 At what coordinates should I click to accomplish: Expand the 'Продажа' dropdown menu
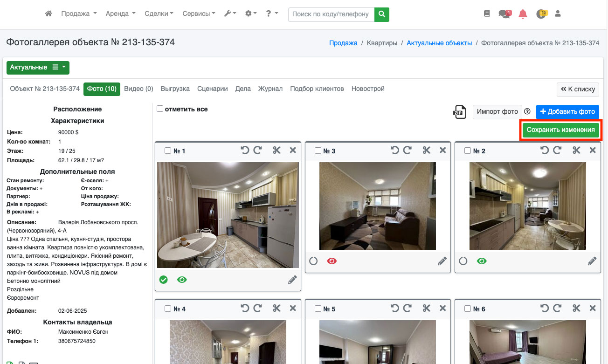79,14
